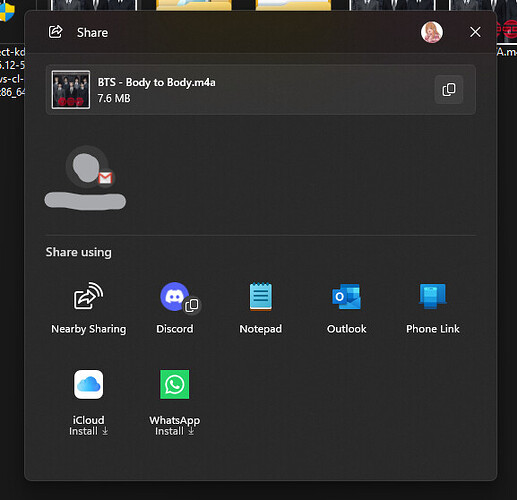Screen dimensions: 517x500
Task: Click the Gmail badge on contact
Action: [105, 178]
